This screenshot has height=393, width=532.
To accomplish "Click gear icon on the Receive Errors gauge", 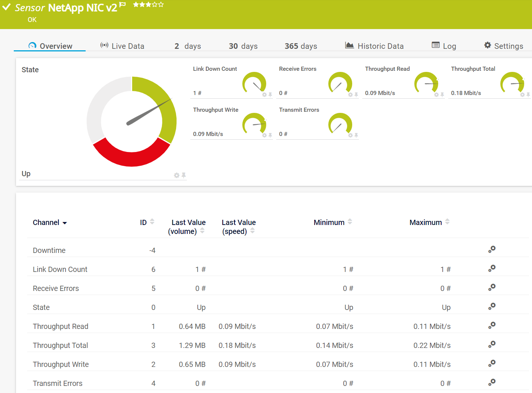I will click(350, 95).
